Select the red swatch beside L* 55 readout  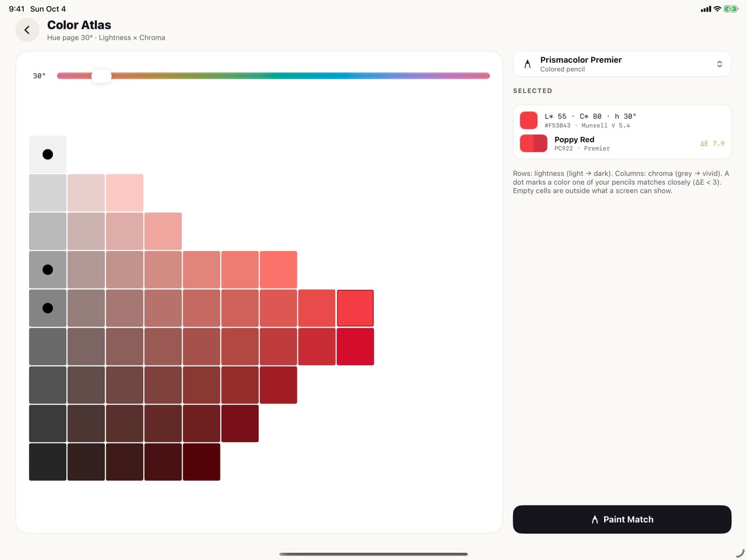tap(529, 120)
